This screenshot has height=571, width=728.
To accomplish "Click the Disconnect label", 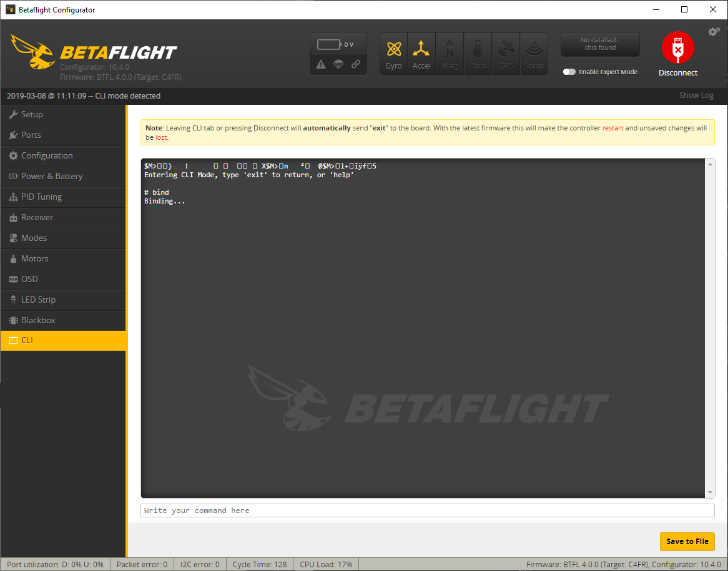I will point(678,73).
